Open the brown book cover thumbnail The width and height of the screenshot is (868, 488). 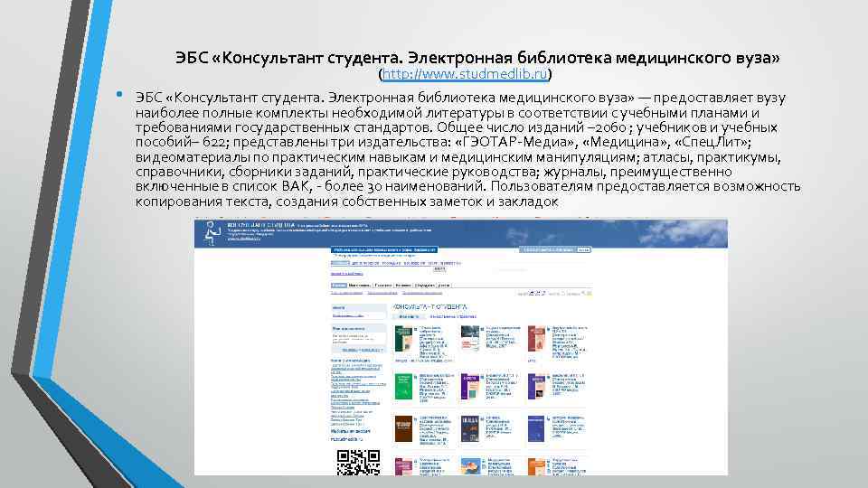pyautogui.click(x=403, y=428)
